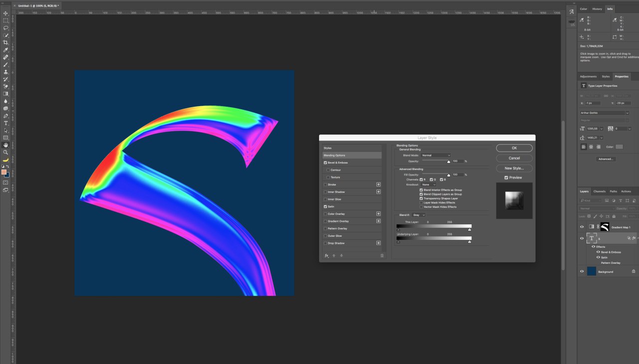The height and width of the screenshot is (364, 639).
Task: Add another Color Overlay with plus icon
Action: pos(378,214)
